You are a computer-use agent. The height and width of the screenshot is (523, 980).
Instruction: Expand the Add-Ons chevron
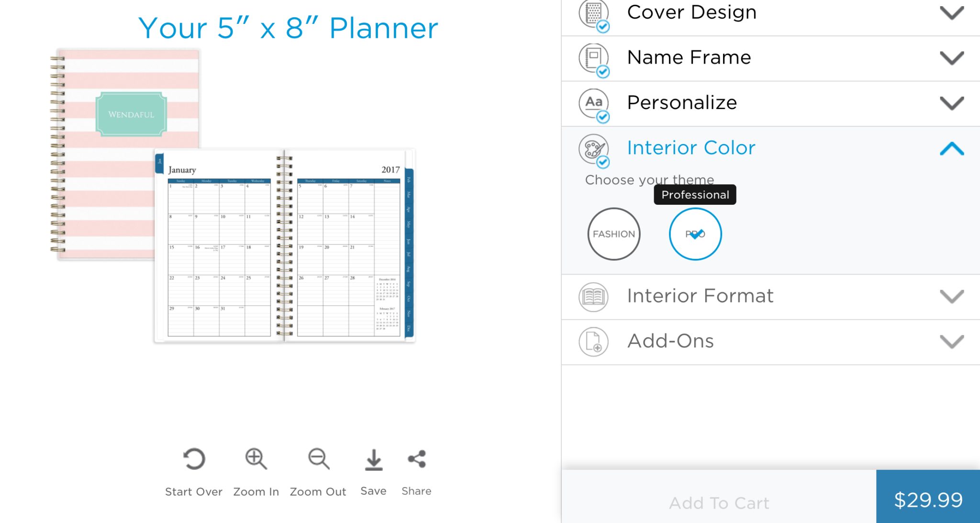(952, 342)
